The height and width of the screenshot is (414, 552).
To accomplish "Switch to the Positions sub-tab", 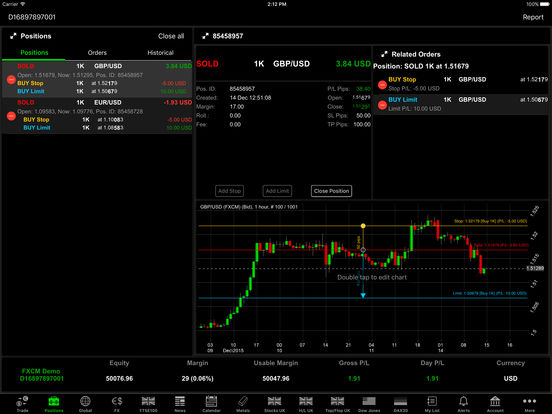I will [34, 52].
